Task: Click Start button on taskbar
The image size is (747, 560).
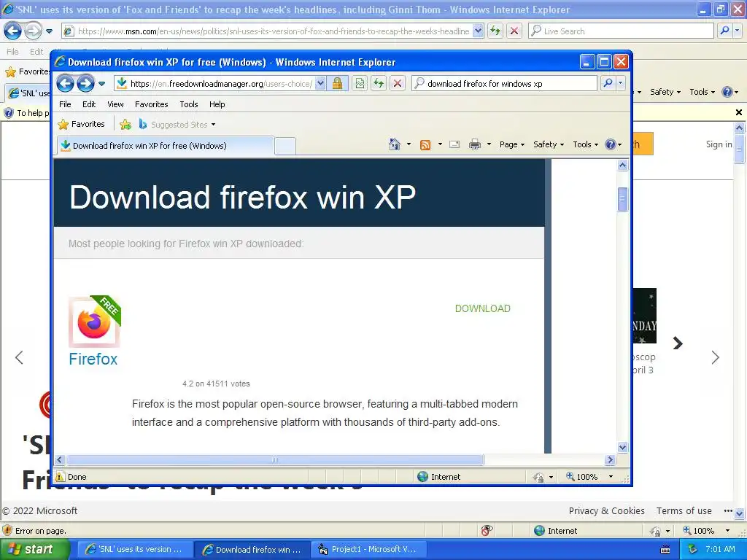Action: click(34, 550)
